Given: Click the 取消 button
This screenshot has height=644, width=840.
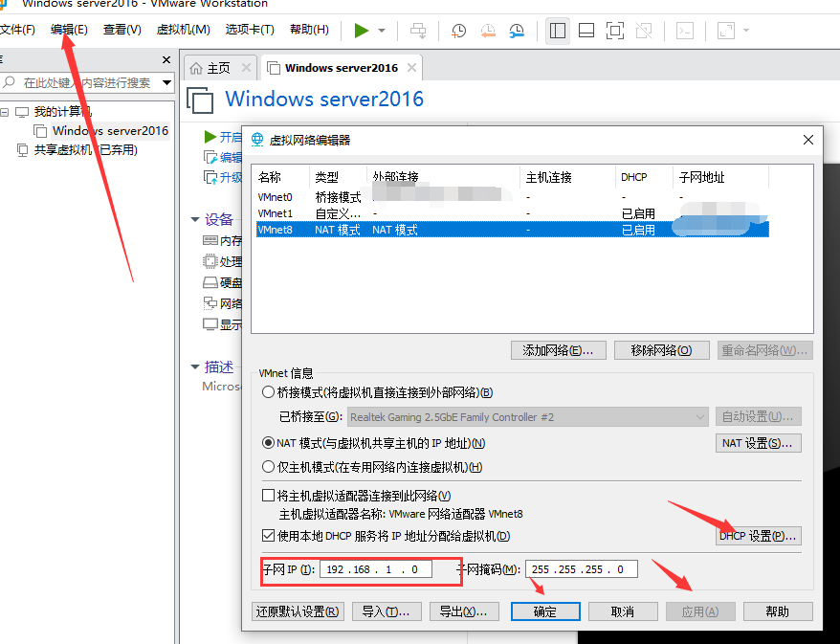Looking at the screenshot, I should (623, 611).
